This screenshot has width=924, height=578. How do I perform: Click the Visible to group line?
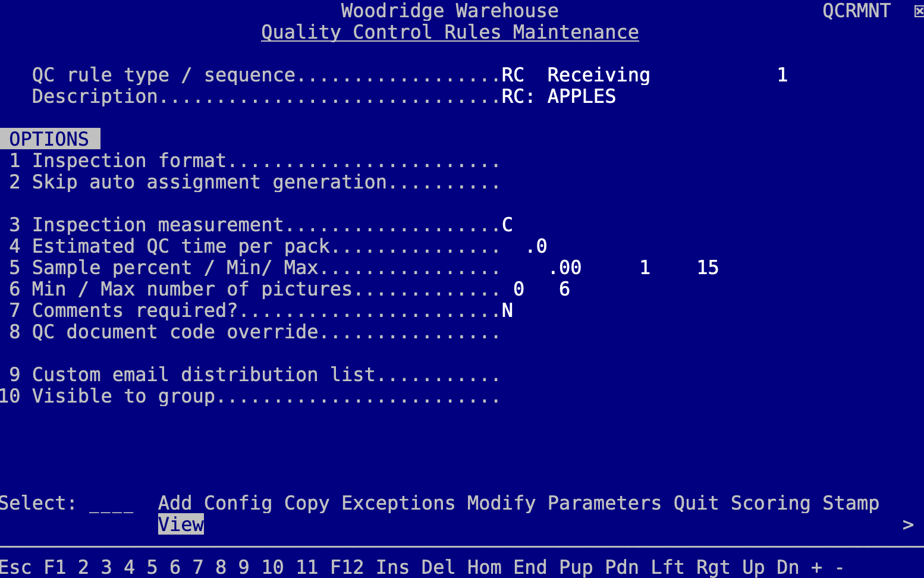click(x=250, y=396)
